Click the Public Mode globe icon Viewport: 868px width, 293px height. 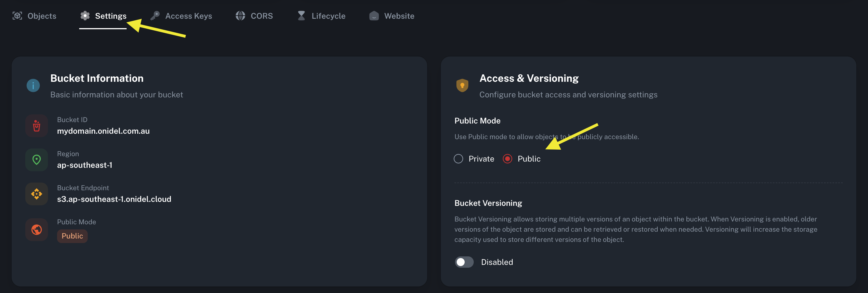coord(36,230)
